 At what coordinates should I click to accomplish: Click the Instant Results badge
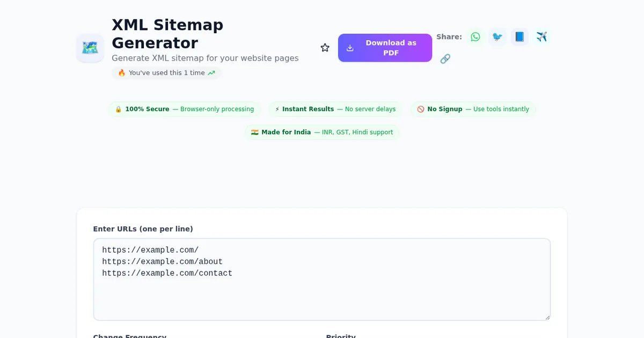coord(335,109)
